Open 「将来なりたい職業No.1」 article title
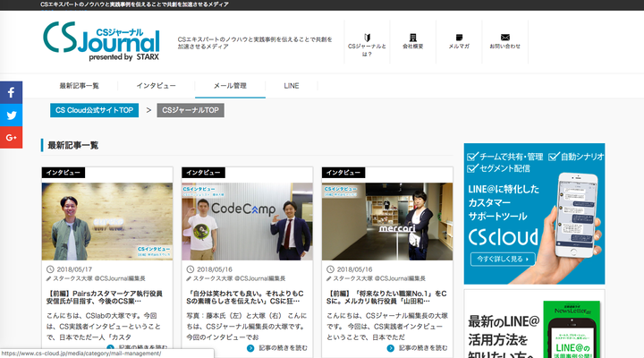 click(x=386, y=297)
